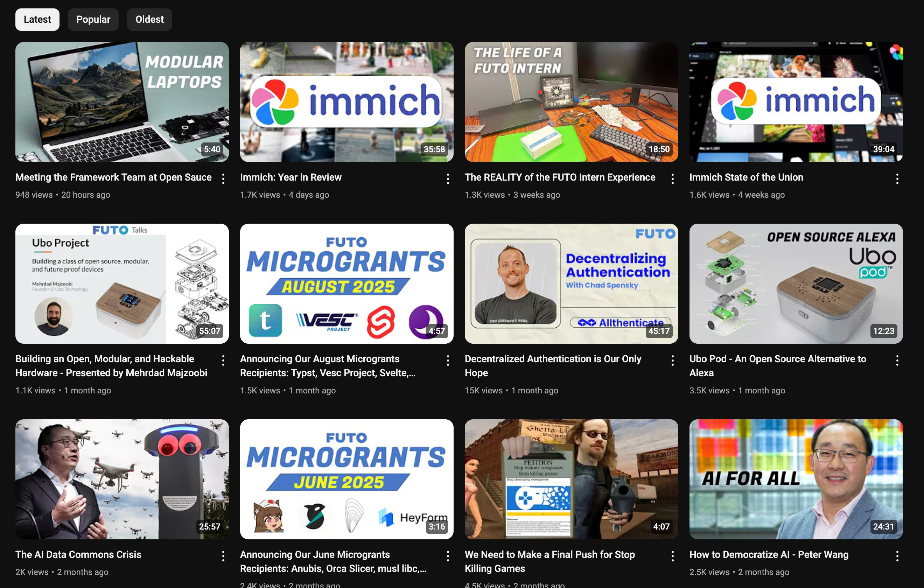Screen dimensions: 924x588
Task: Open menu for Stop Killing Games video
Action: click(x=672, y=556)
